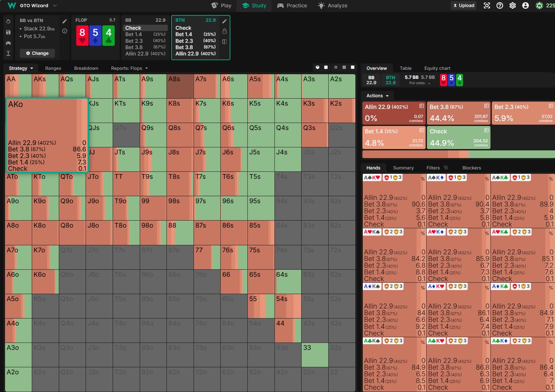Switch to the Equity chart tab
The height and width of the screenshot is (392, 555).
coord(437,68)
